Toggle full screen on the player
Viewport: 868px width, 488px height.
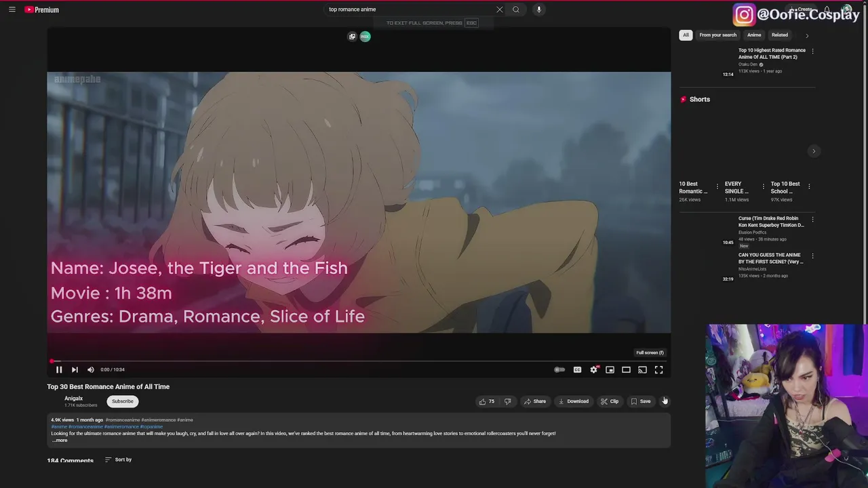(659, 369)
